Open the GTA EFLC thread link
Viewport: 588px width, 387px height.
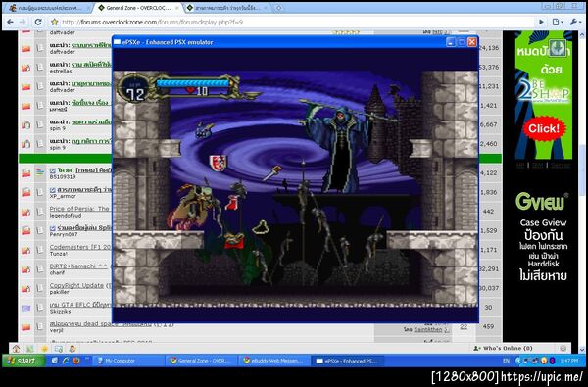coord(80,305)
